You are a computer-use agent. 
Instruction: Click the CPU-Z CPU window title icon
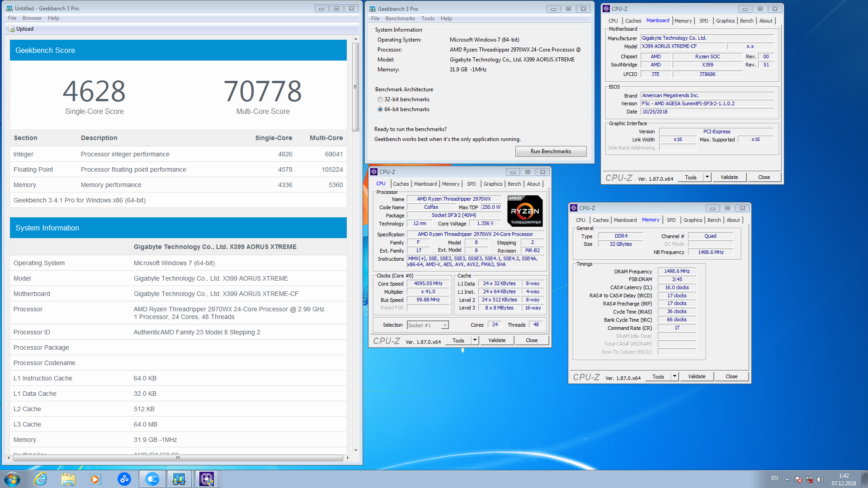coord(374,172)
